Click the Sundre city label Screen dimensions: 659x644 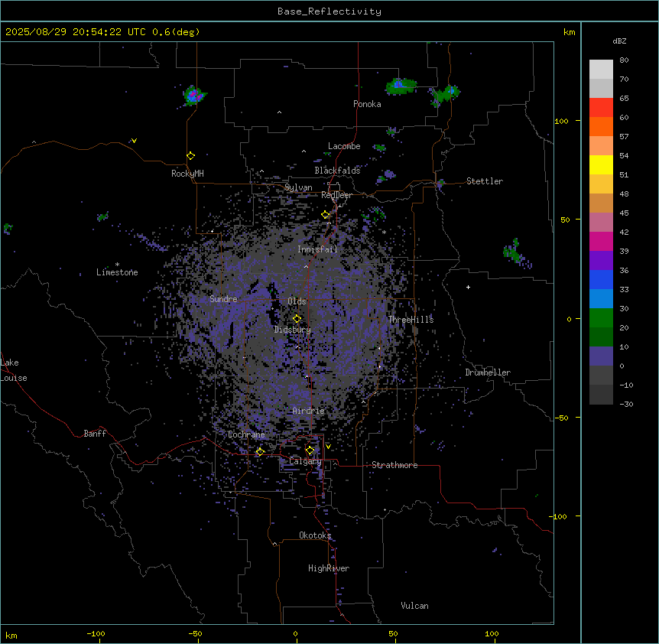tap(223, 299)
